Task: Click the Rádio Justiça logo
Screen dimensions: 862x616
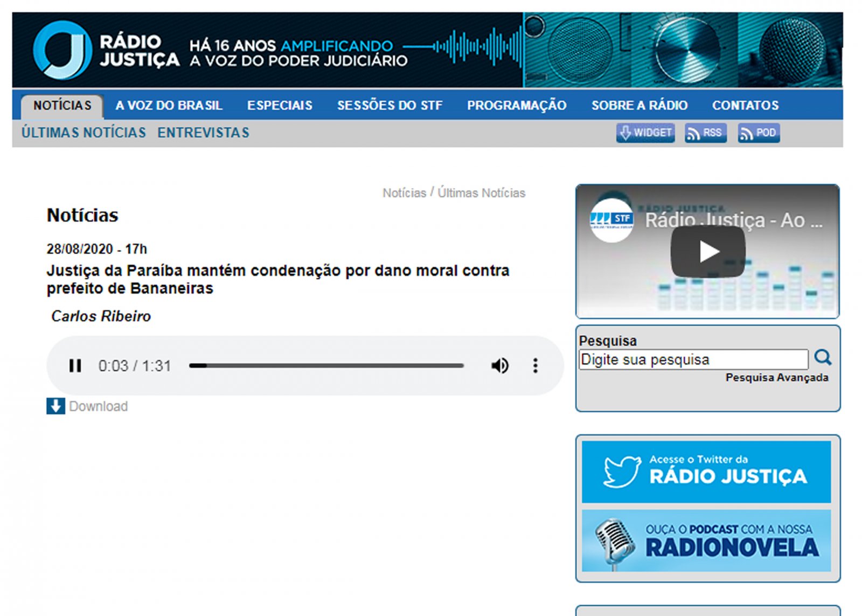Action: click(x=106, y=50)
